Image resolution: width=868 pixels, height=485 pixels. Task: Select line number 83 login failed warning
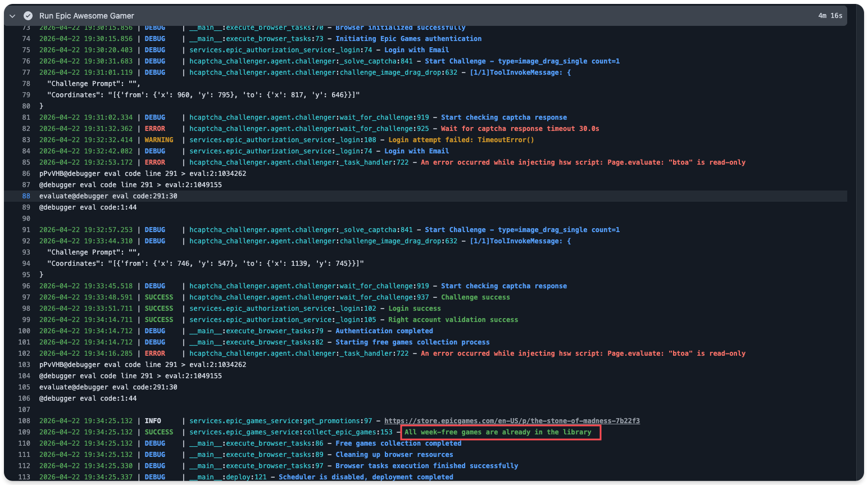point(26,140)
